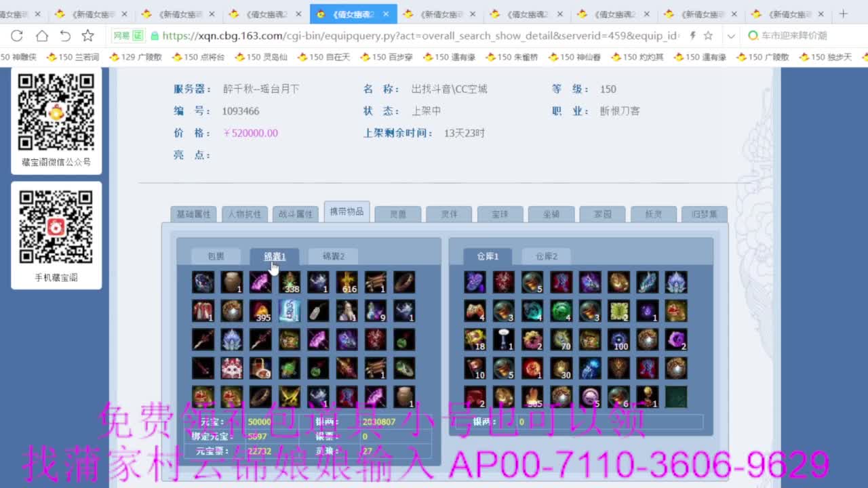
Task: Click the price ¥520000.00
Action: coord(250,133)
